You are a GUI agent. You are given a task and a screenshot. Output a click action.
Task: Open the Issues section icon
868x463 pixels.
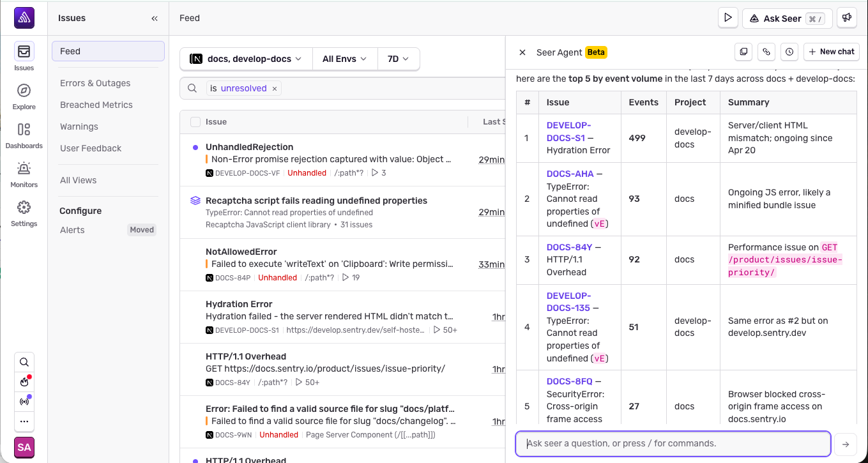(24, 51)
